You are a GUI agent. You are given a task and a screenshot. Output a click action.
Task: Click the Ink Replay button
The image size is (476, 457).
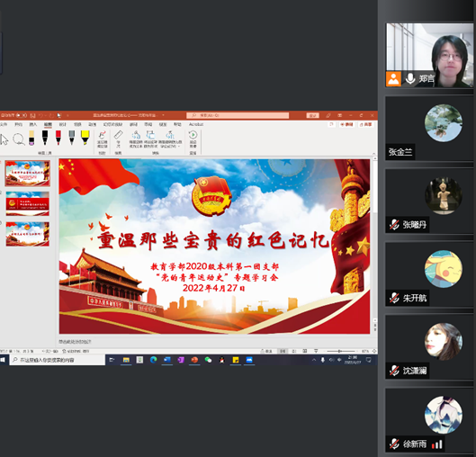(x=193, y=139)
